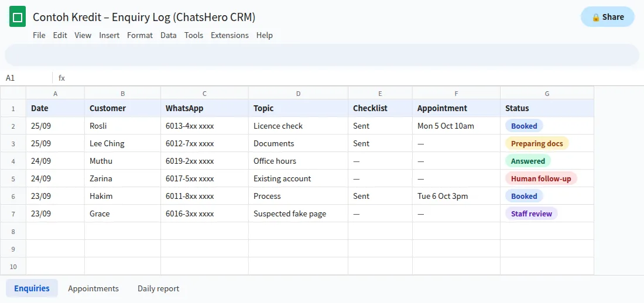Switch to the Enquiries sheet tab
644x303 pixels.
click(x=32, y=288)
